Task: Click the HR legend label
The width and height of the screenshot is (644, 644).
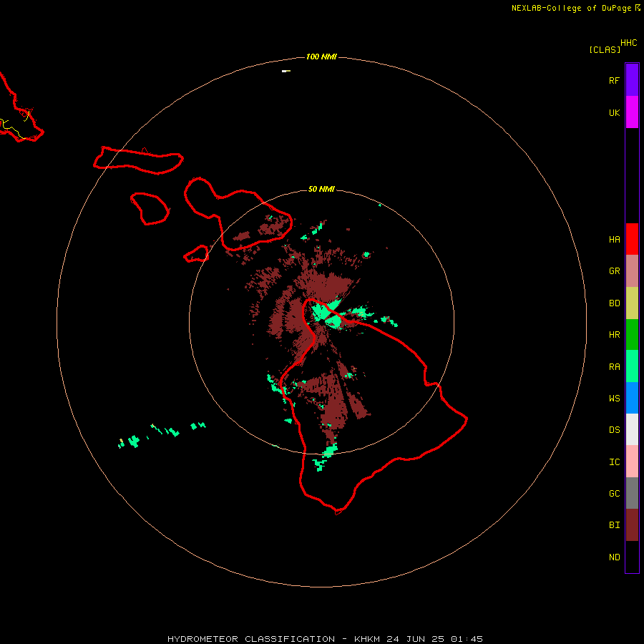Action: (x=614, y=335)
